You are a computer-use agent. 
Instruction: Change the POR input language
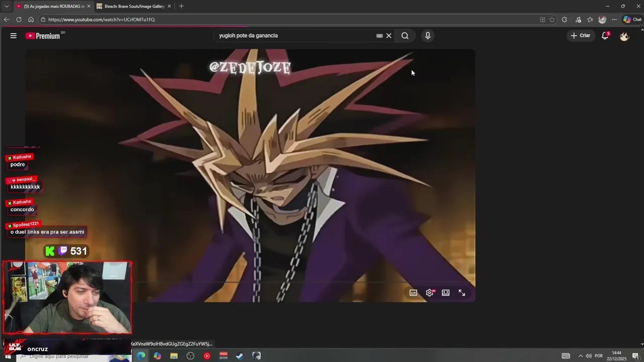599,356
